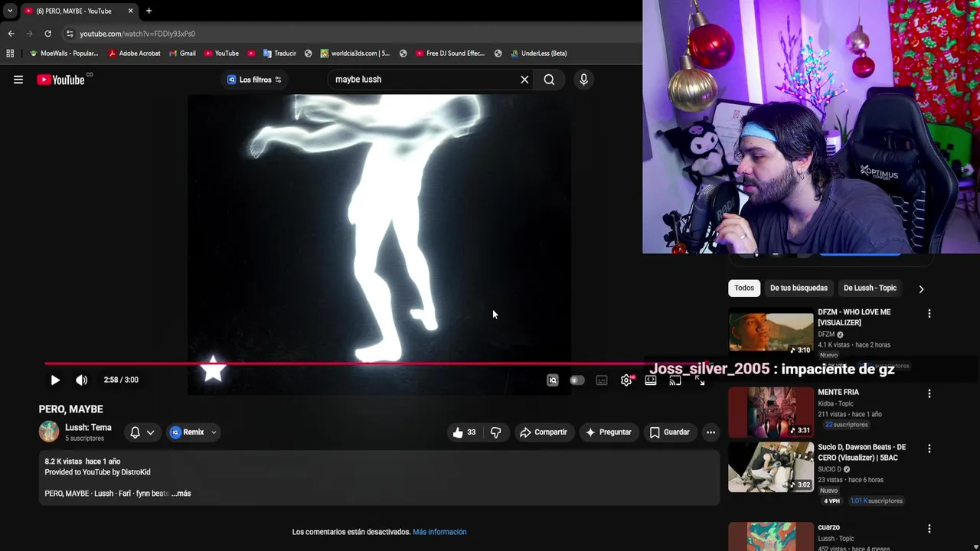Screen dimensions: 980x551
Task: Open more actions menu beside Guardar
Action: coord(710,432)
